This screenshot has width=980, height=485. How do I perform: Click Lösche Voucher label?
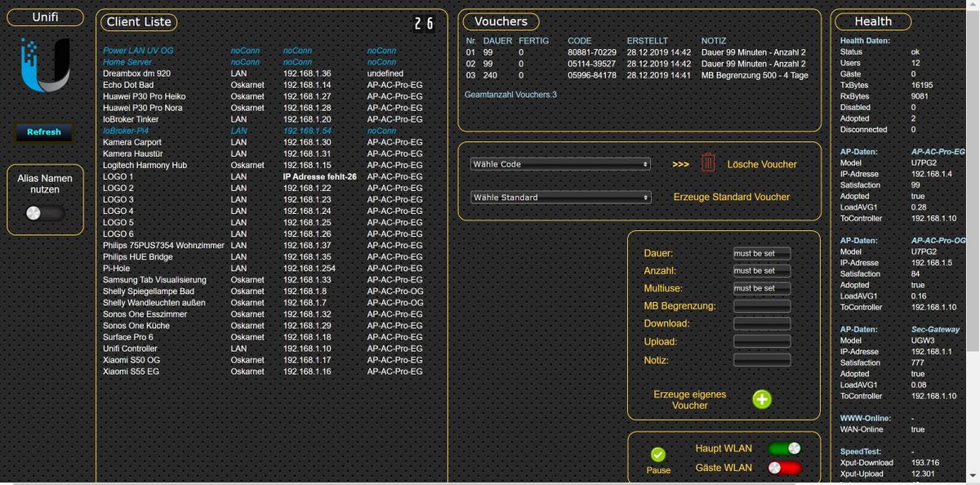(x=762, y=164)
